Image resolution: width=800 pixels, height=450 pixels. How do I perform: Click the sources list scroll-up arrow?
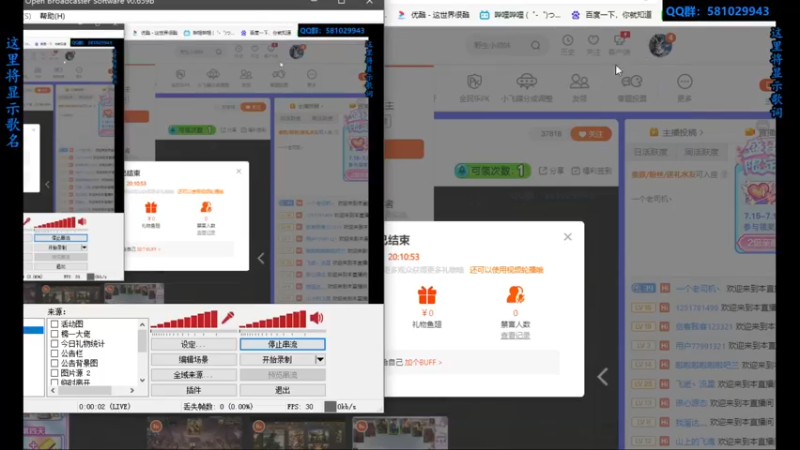coord(142,324)
